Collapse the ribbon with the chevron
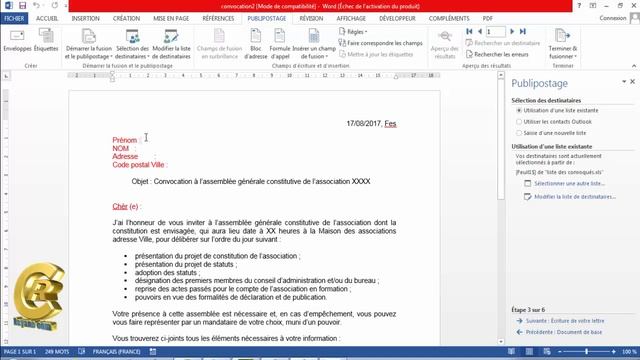The width and height of the screenshot is (640, 360). point(634,66)
